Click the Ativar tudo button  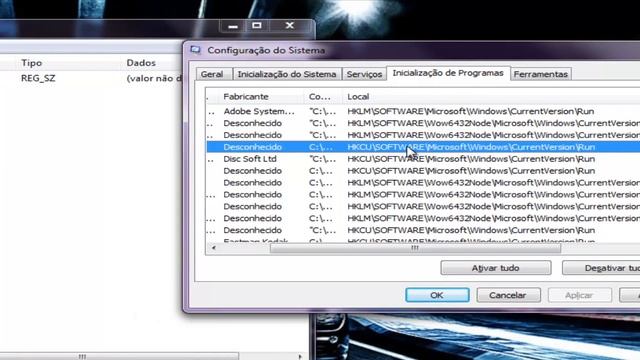pyautogui.click(x=496, y=268)
